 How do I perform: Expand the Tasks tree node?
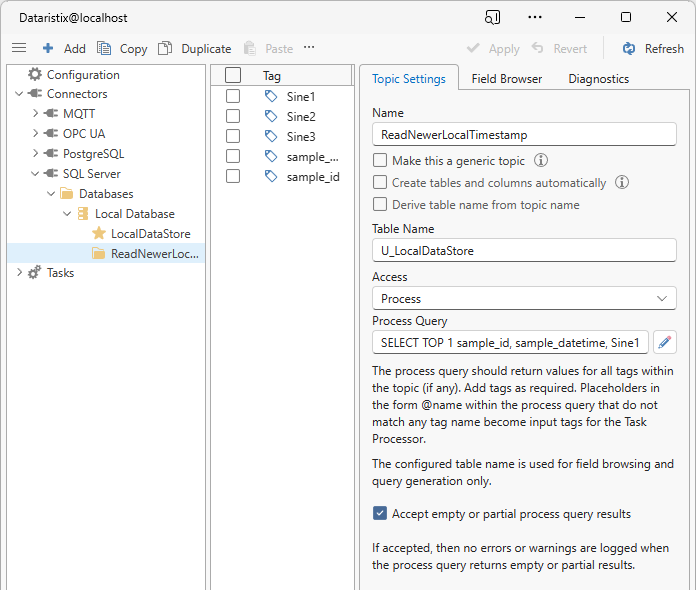pyautogui.click(x=20, y=273)
